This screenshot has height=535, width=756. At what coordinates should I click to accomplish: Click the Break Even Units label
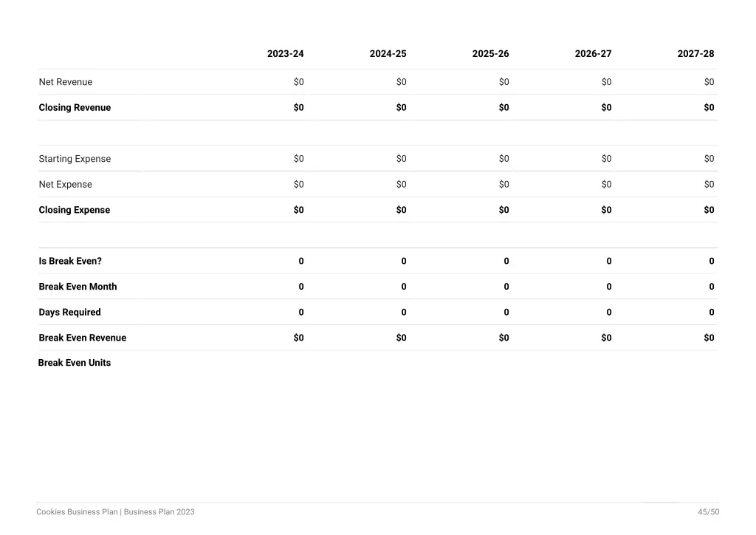pos(75,363)
